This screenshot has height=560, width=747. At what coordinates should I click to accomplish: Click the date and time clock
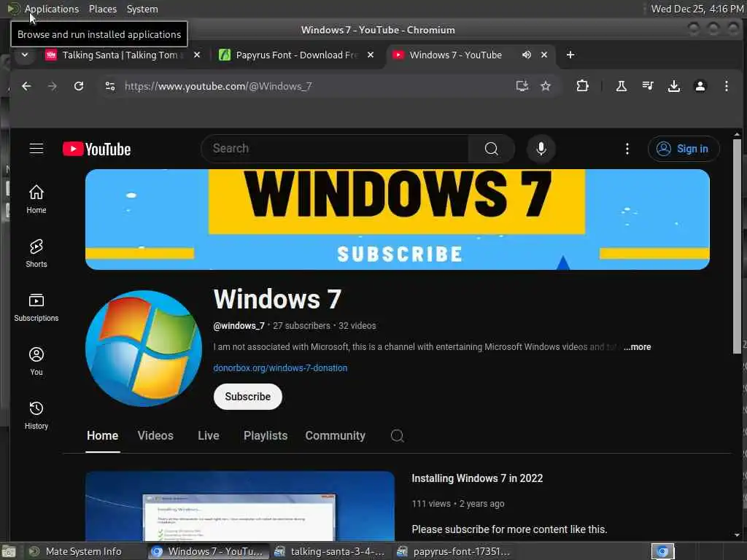click(x=697, y=9)
